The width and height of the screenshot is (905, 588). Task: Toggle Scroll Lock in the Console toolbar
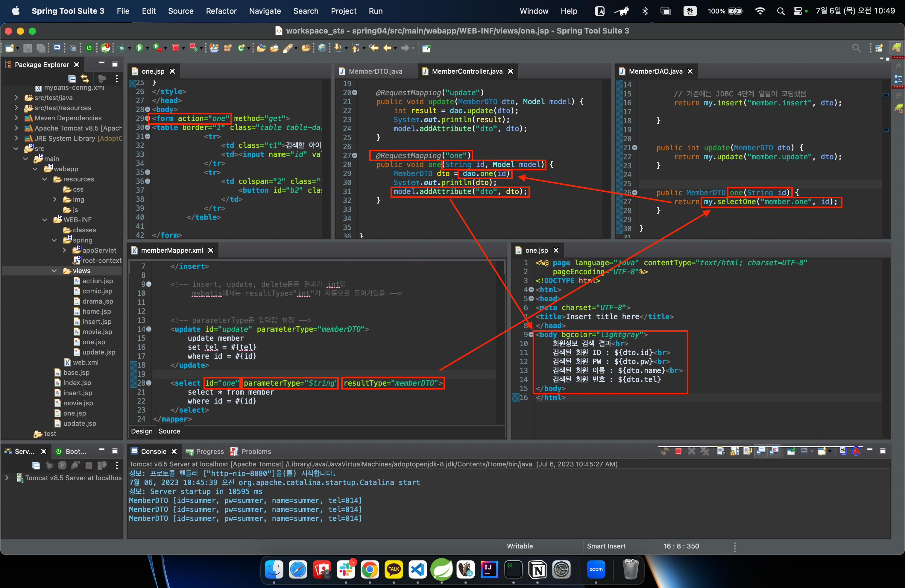(x=735, y=451)
